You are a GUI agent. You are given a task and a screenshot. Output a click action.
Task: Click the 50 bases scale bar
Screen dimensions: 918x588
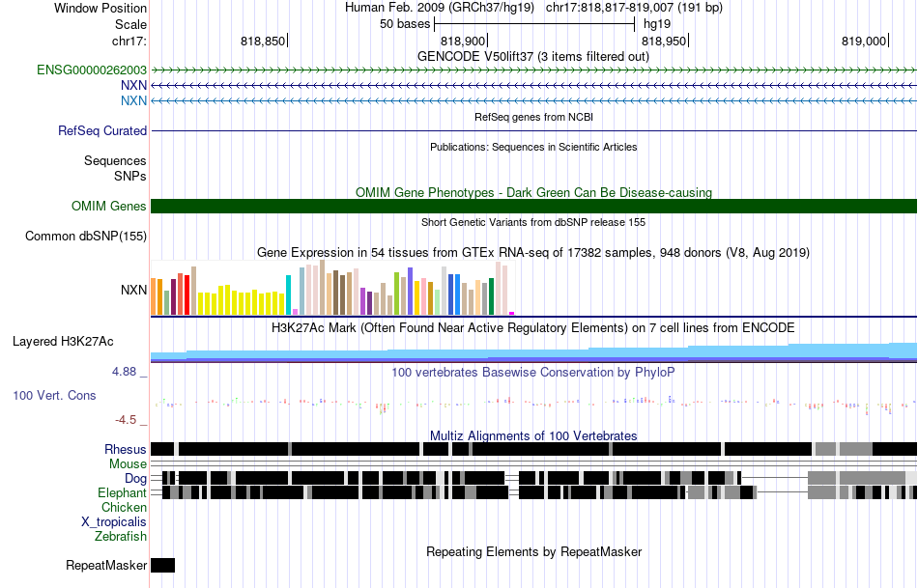point(534,24)
